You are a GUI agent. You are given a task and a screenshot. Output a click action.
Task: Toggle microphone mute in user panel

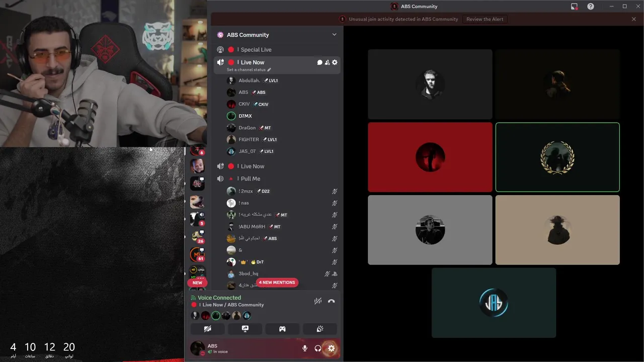[x=304, y=348]
